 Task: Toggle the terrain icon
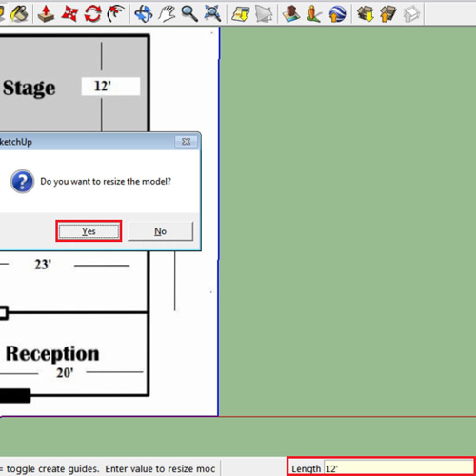point(264,13)
